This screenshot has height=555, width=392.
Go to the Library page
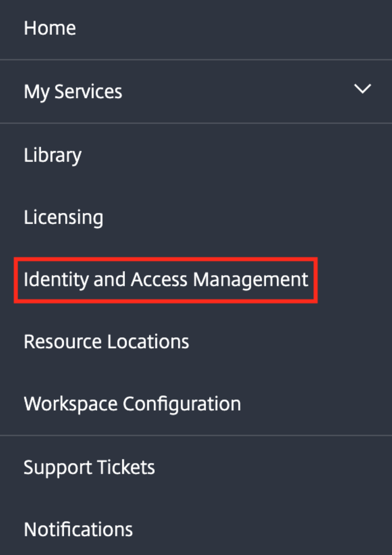coord(53,155)
